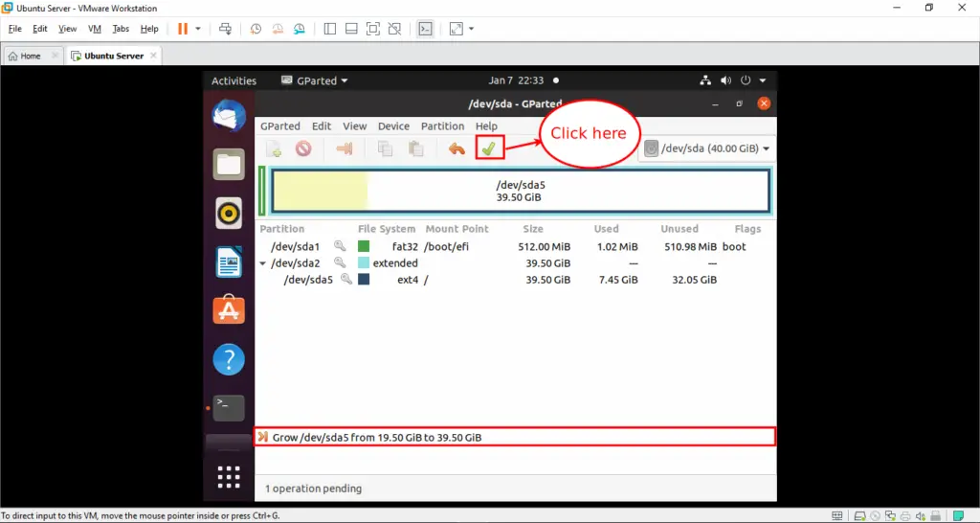Image resolution: width=980 pixels, height=523 pixels.
Task: Show Applications grid in the dock
Action: [229, 477]
